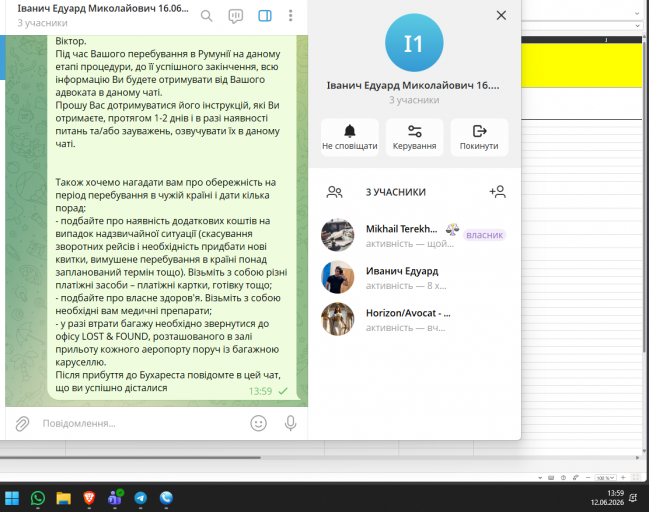Open the taskbar notification center icon
Screen dimensions: 649x512
[x=633, y=498]
